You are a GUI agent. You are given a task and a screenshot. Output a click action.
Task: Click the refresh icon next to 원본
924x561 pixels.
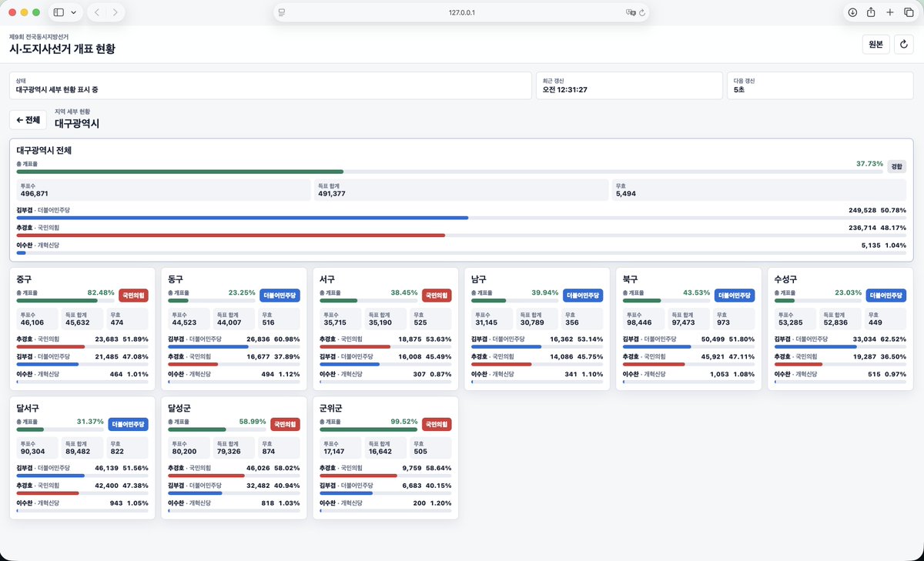pos(904,45)
